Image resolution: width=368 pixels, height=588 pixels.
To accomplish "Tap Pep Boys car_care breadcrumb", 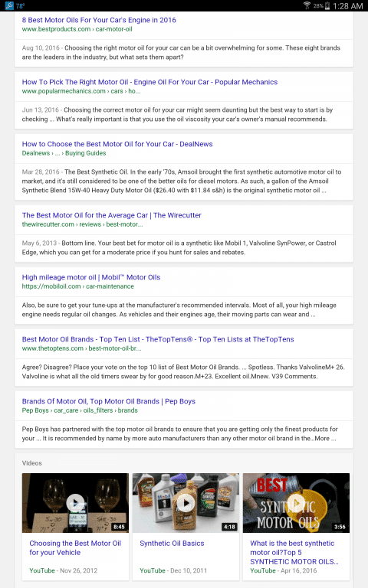I will tap(80, 410).
